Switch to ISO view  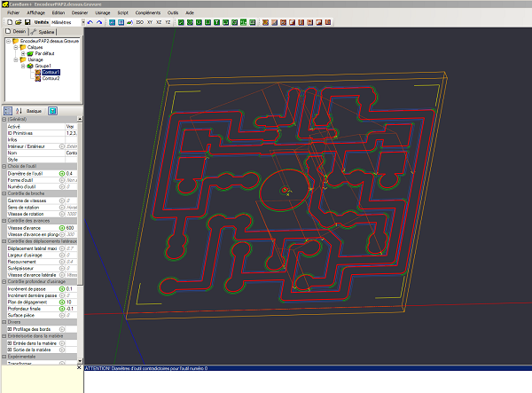click(x=141, y=22)
